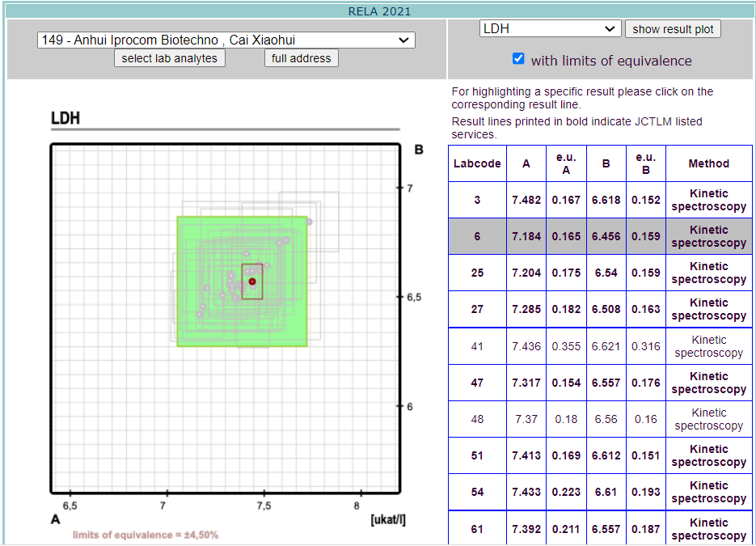Viewport: 756px width, 546px height.
Task: Click the limits of equivalence ±4,50% label
Action: 146,535
